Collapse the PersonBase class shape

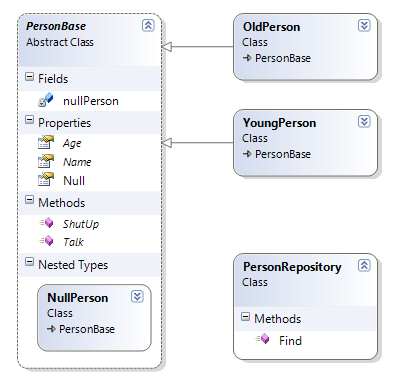click(x=148, y=25)
